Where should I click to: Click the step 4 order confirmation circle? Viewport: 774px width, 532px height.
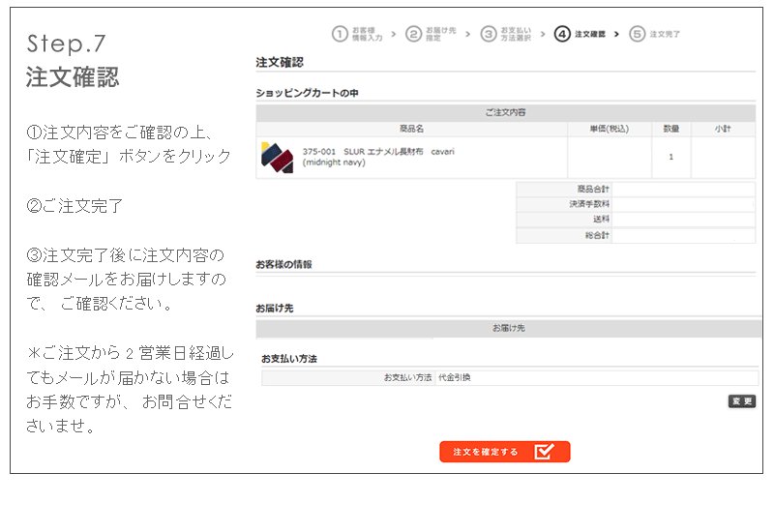[x=562, y=34]
